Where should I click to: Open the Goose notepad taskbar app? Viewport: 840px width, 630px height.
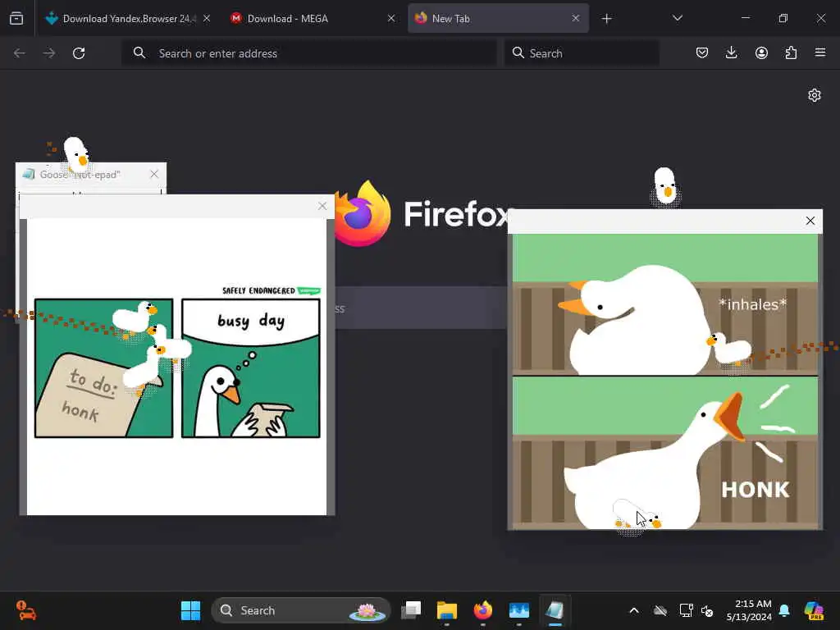pos(555,610)
